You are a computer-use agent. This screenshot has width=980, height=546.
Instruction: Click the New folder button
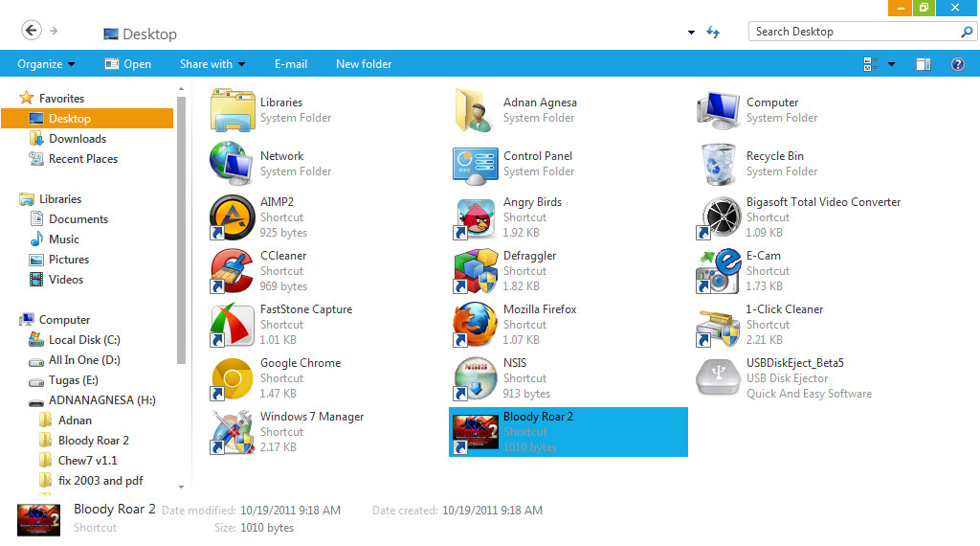click(x=364, y=64)
